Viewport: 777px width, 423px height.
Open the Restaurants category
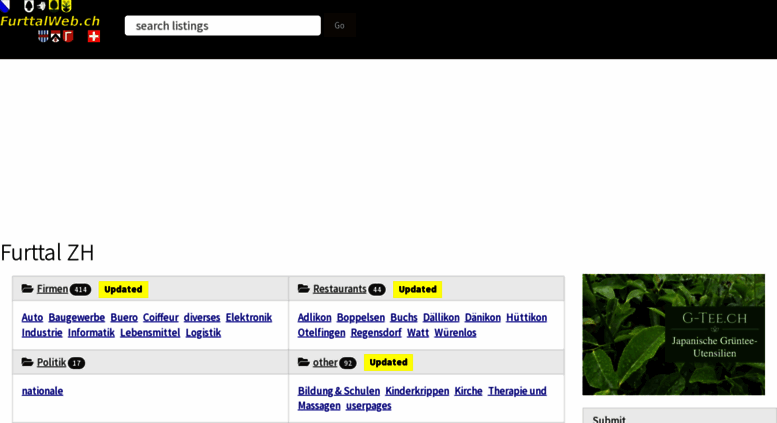click(339, 289)
